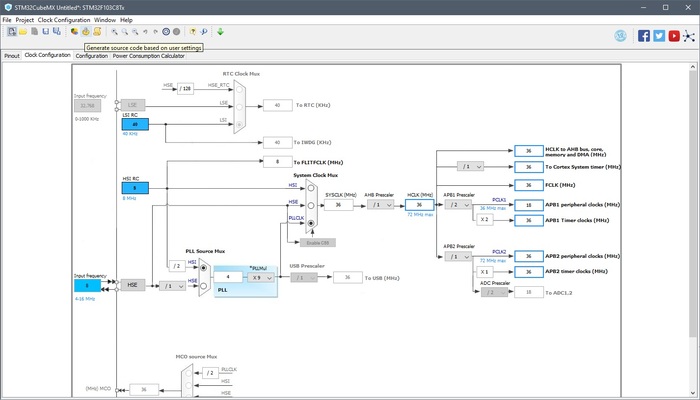Select PLLCLK in MCO source Mux
Image resolution: width=700 pixels, height=400 pixels.
(188, 373)
